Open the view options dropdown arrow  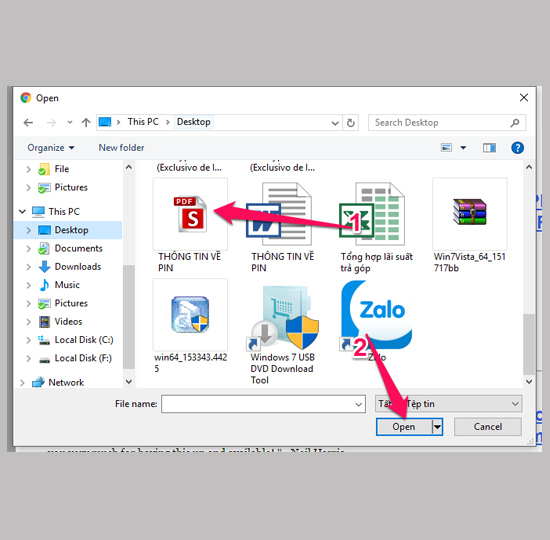(x=463, y=148)
